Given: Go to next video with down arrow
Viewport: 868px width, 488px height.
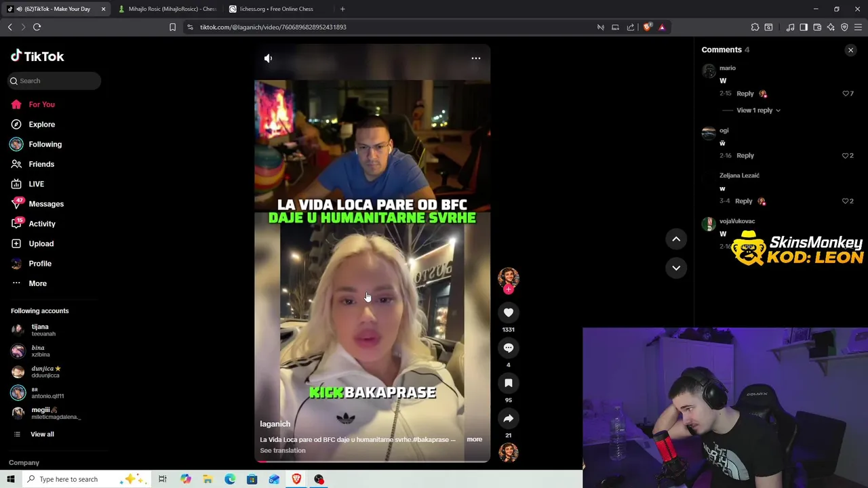Looking at the screenshot, I should tap(676, 268).
